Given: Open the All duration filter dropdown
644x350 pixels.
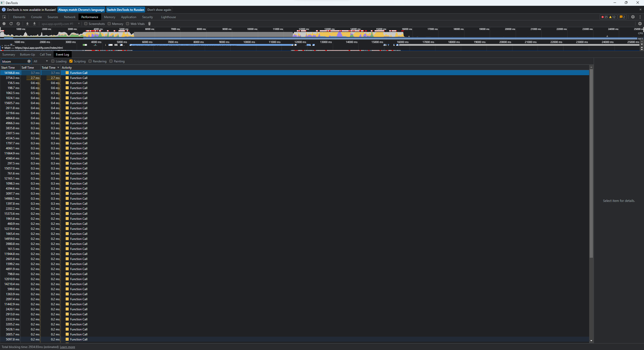Looking at the screenshot, I should (41, 61).
